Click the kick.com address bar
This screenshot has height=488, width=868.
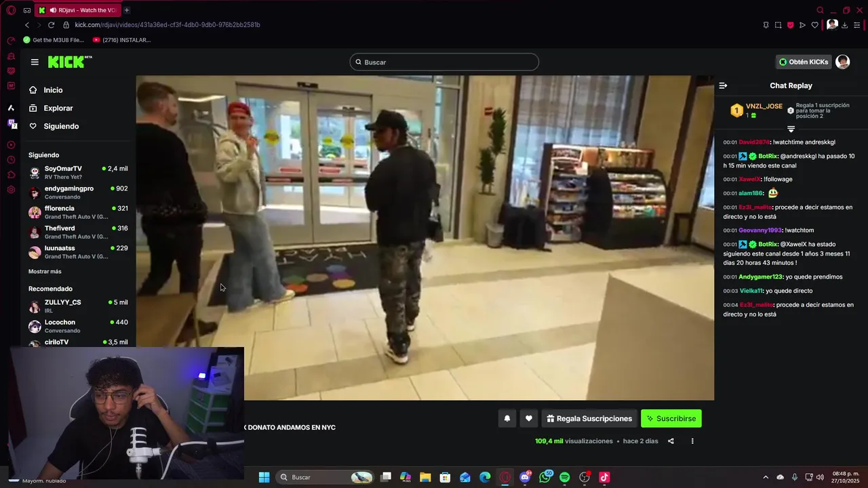pos(167,25)
